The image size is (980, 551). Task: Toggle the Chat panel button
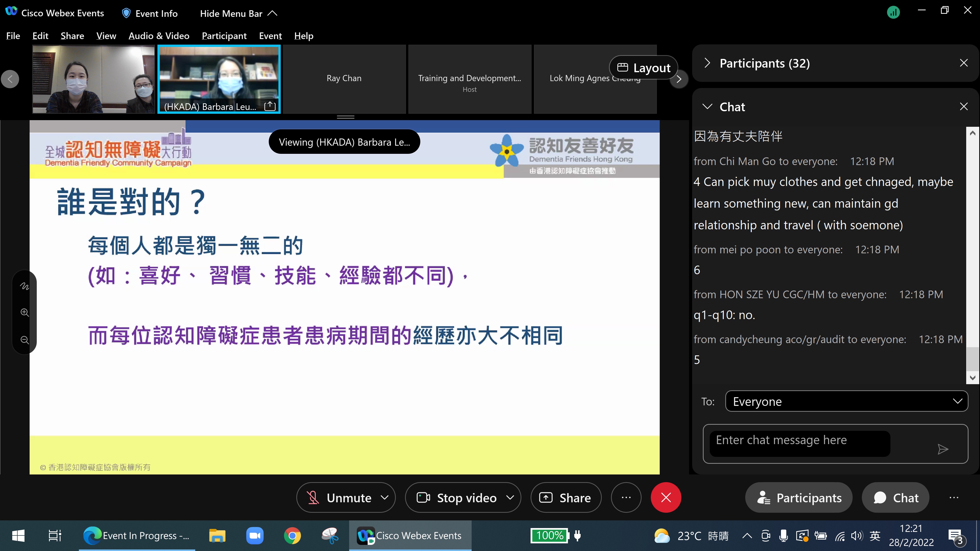896,497
